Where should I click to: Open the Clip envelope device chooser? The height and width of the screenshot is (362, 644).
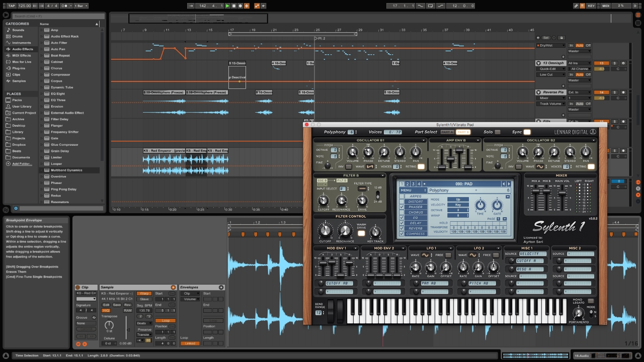(x=189, y=293)
